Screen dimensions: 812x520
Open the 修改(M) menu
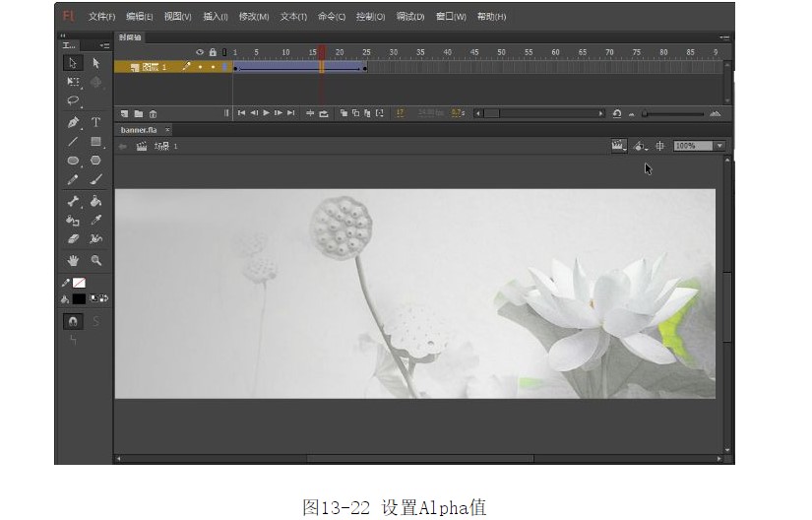(x=253, y=17)
